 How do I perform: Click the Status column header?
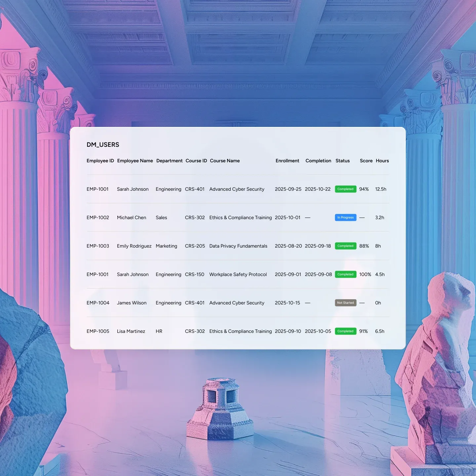coord(342,161)
